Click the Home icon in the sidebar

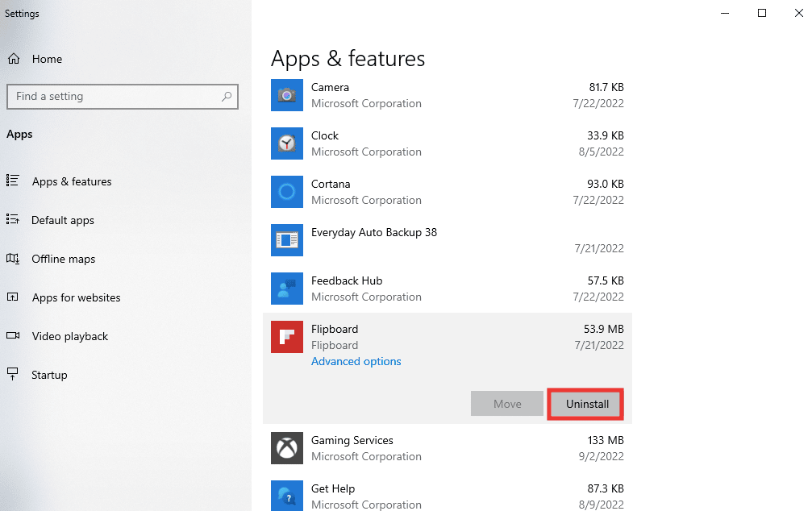click(x=14, y=58)
